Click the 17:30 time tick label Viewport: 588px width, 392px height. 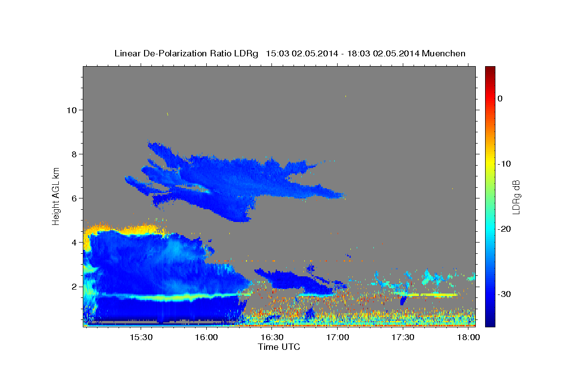coord(403,338)
